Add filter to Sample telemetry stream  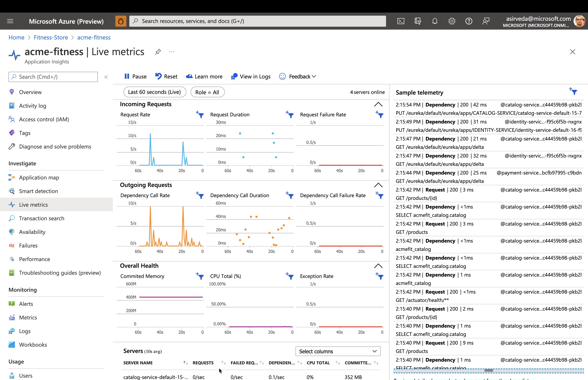(x=573, y=91)
